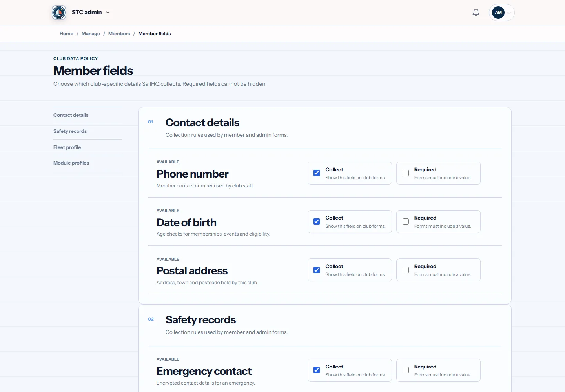Uncheck Collect for Phone number

[x=317, y=173]
